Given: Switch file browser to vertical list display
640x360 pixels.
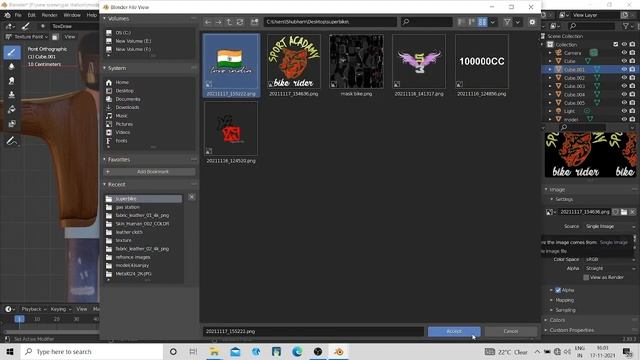Looking at the screenshot, I should [x=461, y=22].
